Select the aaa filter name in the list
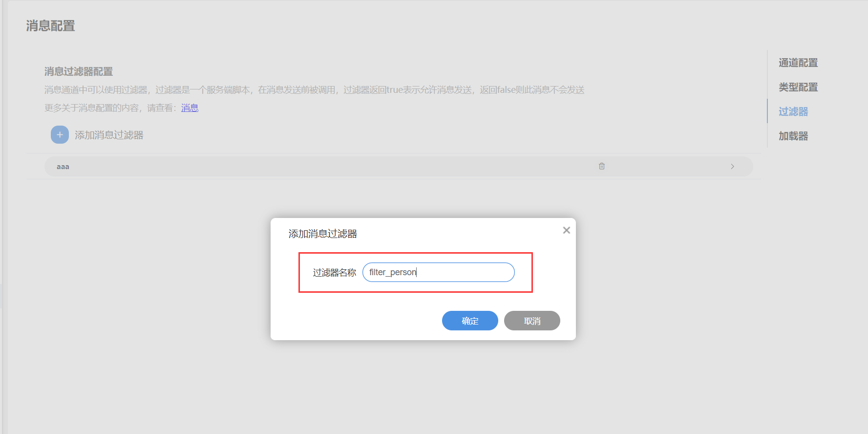Viewport: 868px width, 434px height. (x=63, y=167)
